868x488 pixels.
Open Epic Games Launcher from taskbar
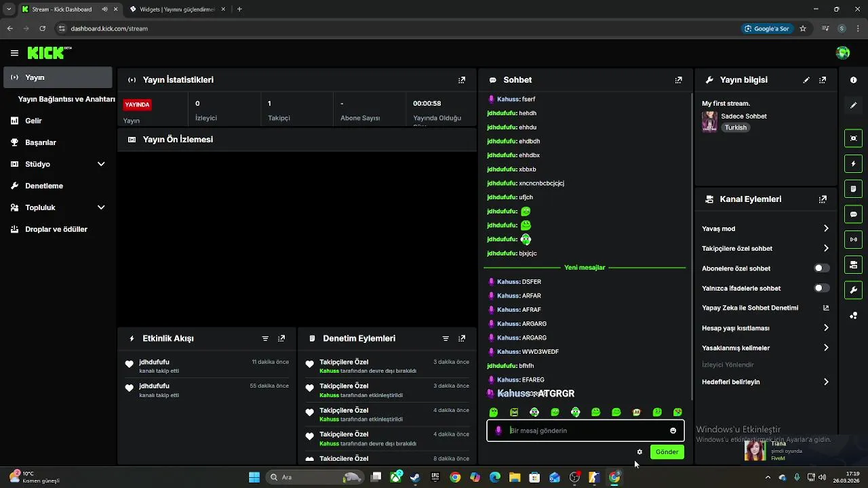pos(435,477)
